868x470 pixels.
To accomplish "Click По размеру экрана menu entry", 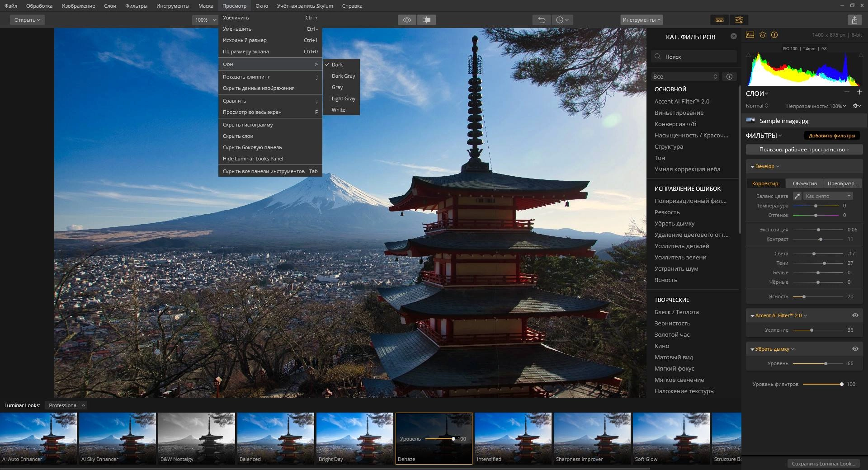I will tap(270, 52).
